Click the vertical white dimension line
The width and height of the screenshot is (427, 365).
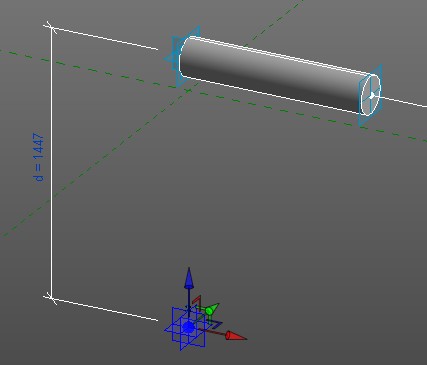51,162
